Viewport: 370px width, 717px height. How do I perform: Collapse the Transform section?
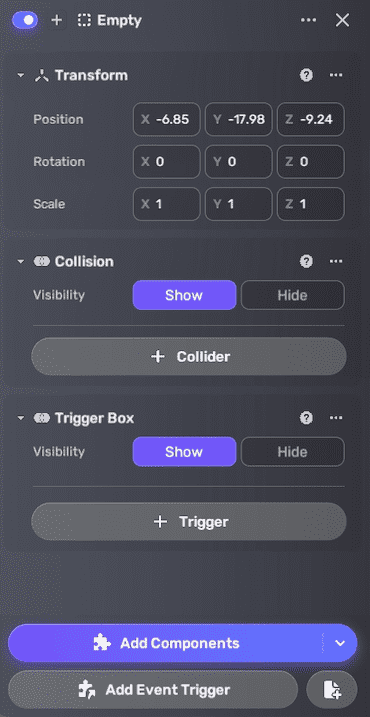click(21, 75)
